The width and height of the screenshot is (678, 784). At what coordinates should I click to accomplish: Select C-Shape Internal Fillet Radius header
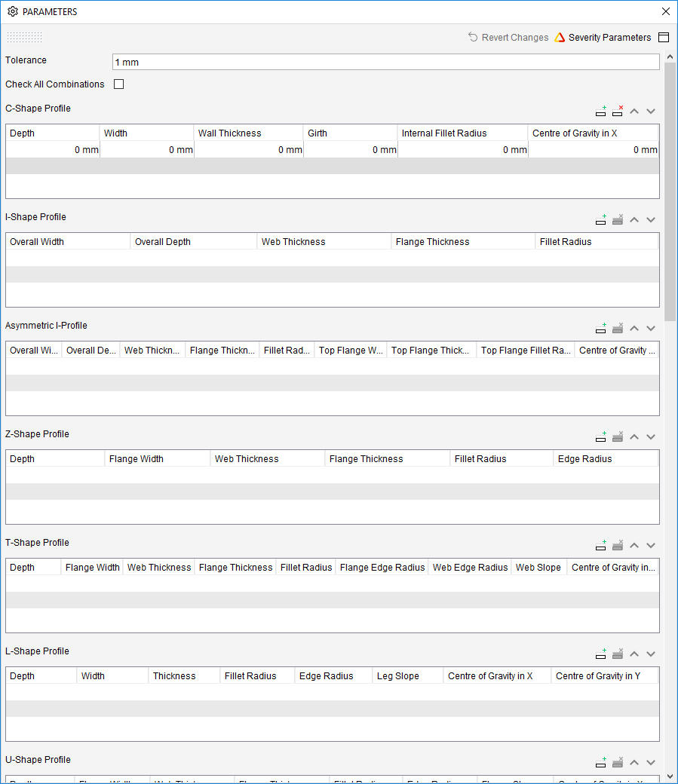[x=463, y=133]
